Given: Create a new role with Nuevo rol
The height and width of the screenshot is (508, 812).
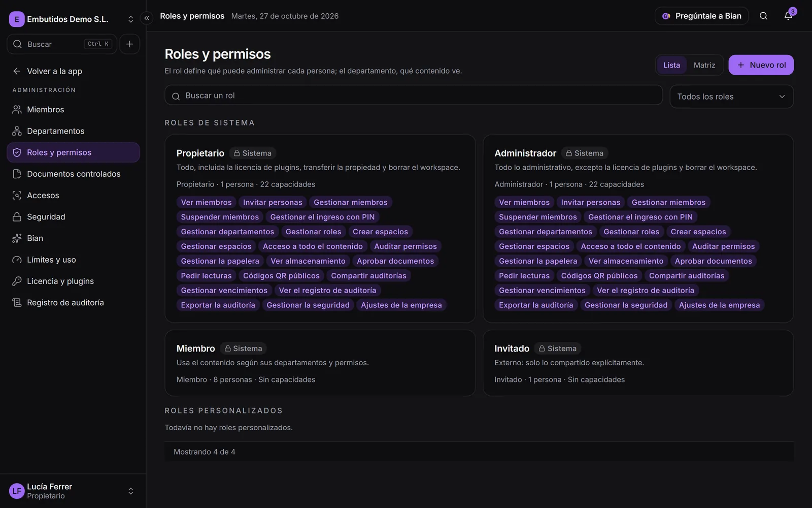Looking at the screenshot, I should (761, 65).
